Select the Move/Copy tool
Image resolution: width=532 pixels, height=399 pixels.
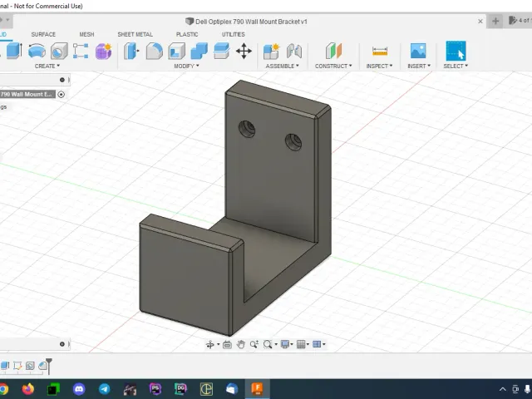244,52
